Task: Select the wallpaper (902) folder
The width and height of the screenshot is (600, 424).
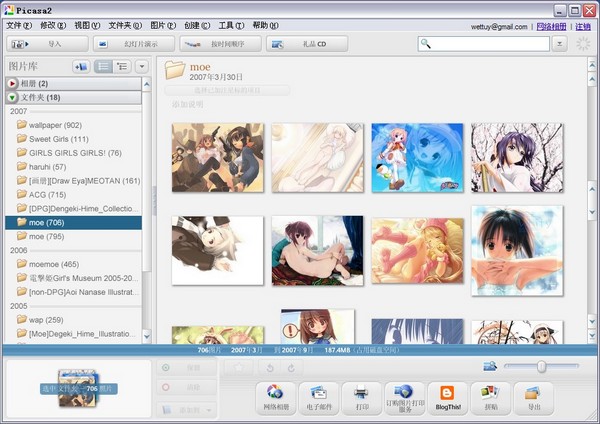Action: point(55,125)
